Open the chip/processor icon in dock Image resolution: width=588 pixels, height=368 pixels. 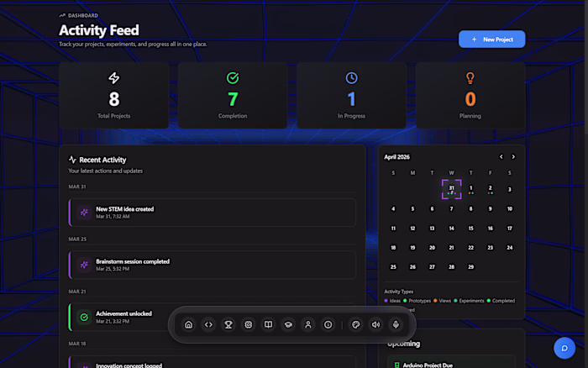point(249,324)
